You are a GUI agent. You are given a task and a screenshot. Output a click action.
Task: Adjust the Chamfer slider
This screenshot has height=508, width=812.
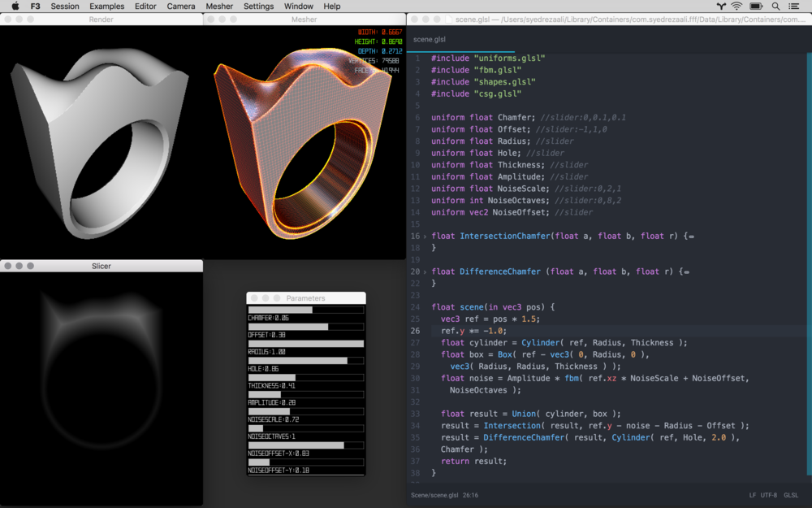tap(305, 310)
